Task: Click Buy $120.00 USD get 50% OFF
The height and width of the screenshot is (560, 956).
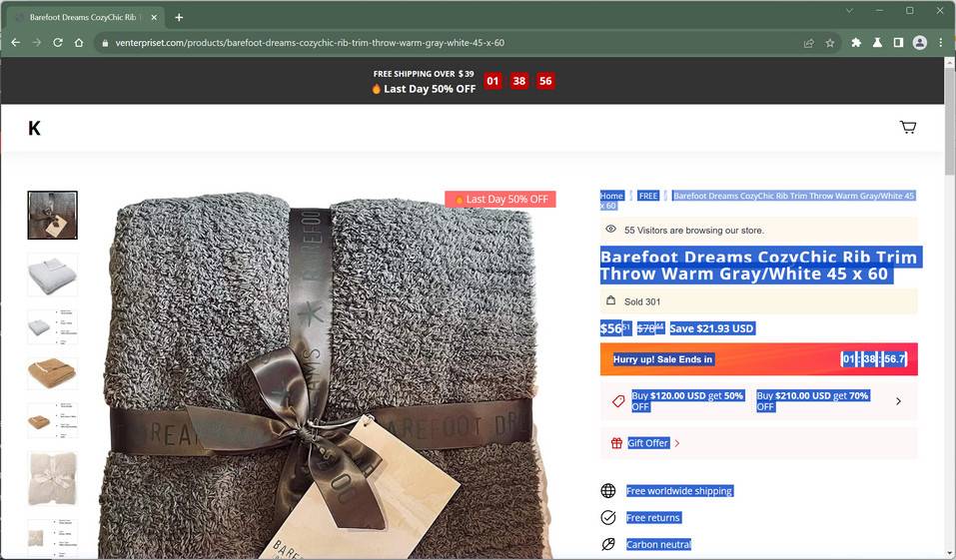Action: [687, 401]
